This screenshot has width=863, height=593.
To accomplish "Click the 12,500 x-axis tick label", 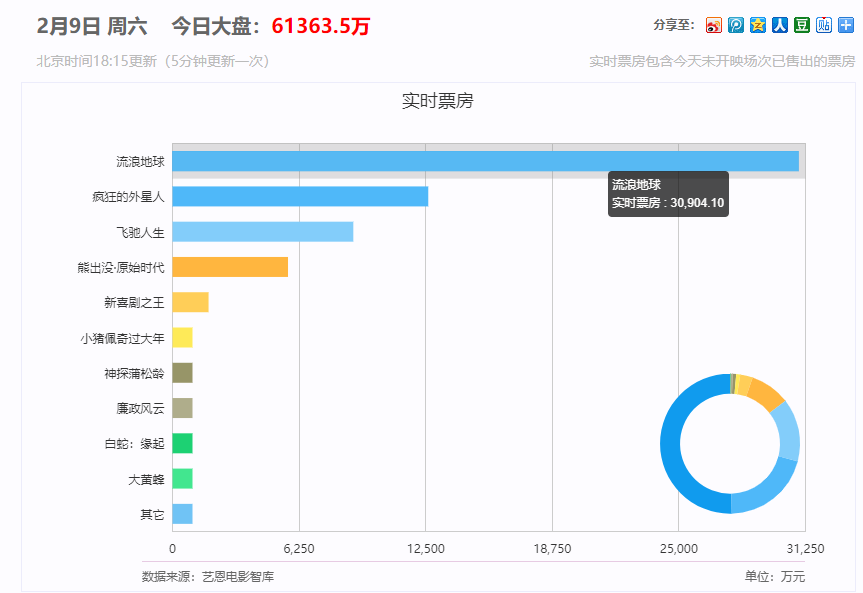I will (425, 548).
